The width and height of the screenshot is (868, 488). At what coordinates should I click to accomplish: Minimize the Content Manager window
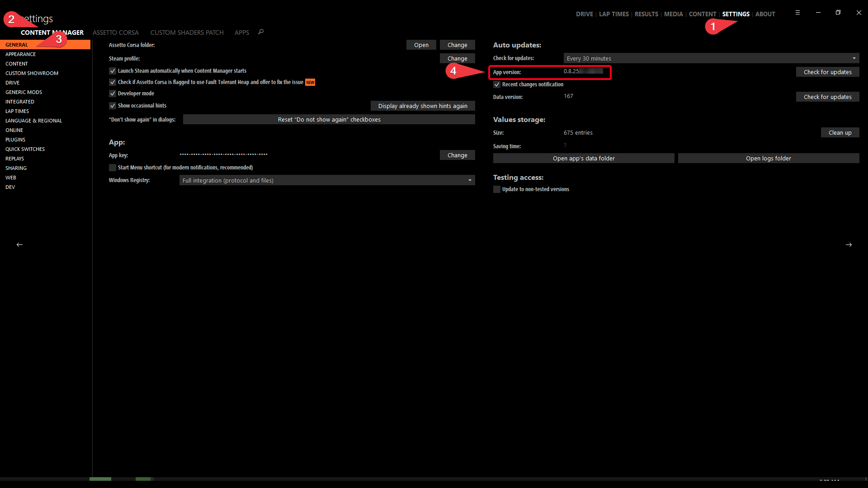coord(818,13)
